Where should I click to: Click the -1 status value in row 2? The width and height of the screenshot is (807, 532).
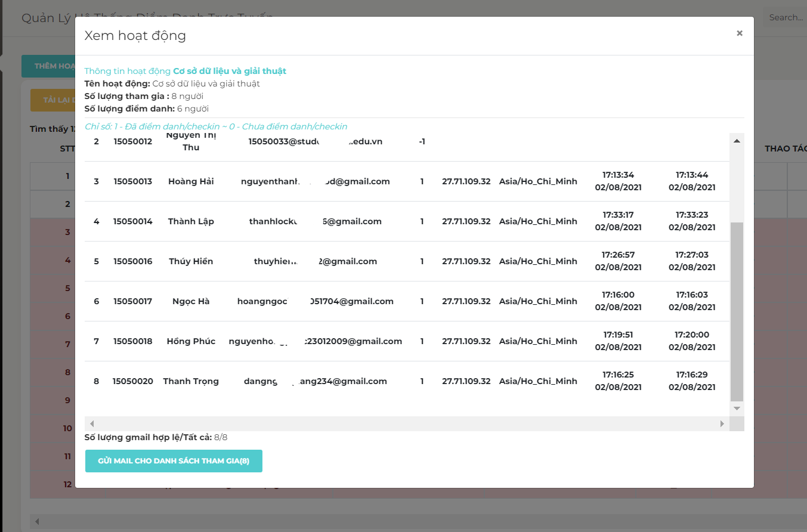pos(422,141)
